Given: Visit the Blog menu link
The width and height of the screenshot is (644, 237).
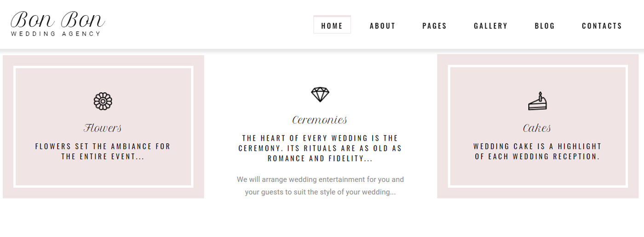Looking at the screenshot, I should (545, 26).
